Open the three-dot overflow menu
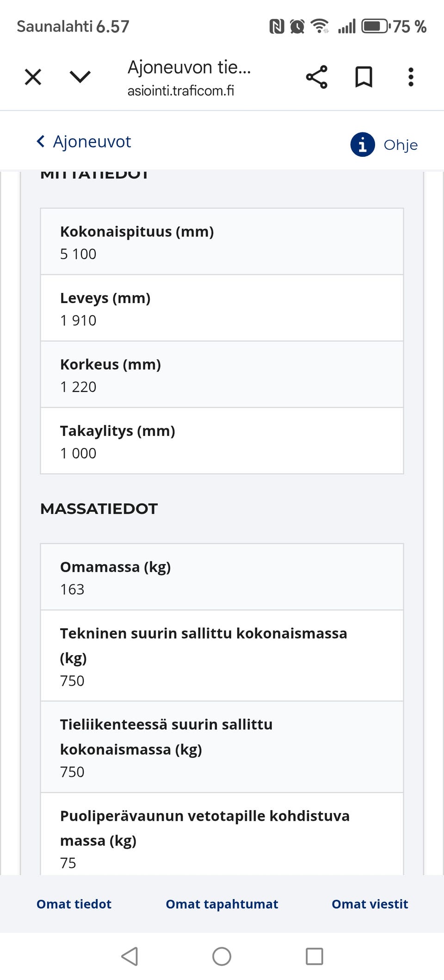 coord(411,77)
